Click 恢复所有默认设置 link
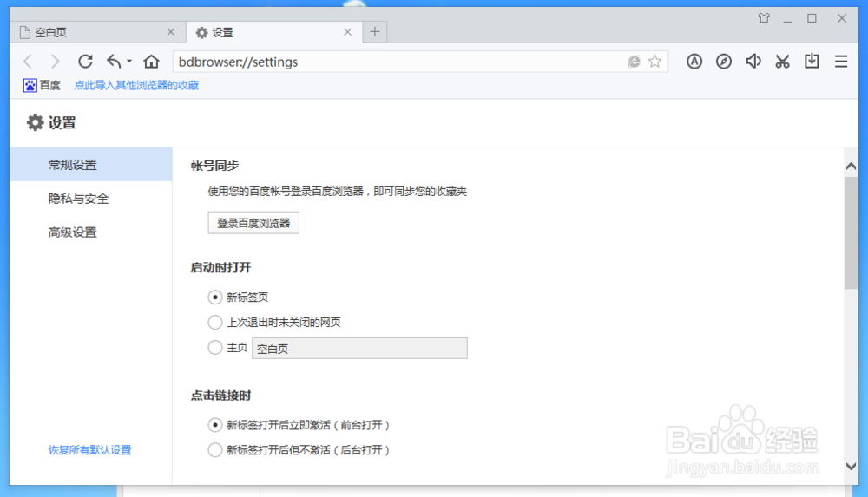The width and height of the screenshot is (868, 497). tap(89, 450)
